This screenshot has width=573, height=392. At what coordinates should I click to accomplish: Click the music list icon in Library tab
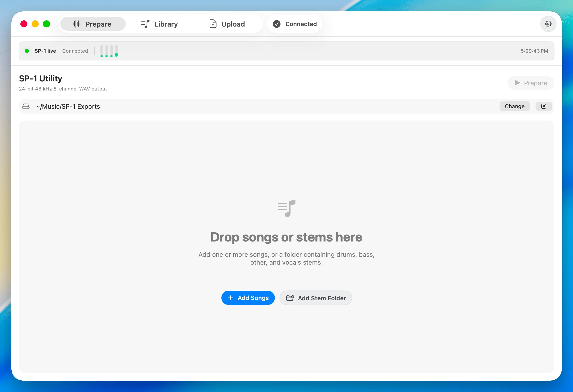[x=145, y=24]
